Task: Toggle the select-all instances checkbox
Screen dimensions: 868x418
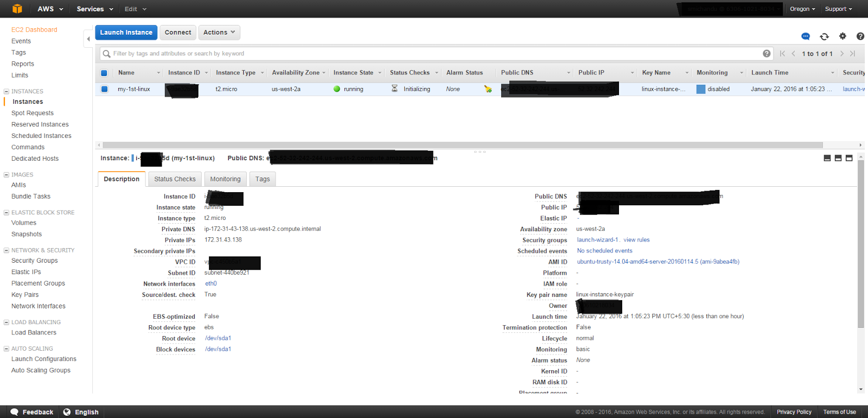Action: click(x=104, y=73)
